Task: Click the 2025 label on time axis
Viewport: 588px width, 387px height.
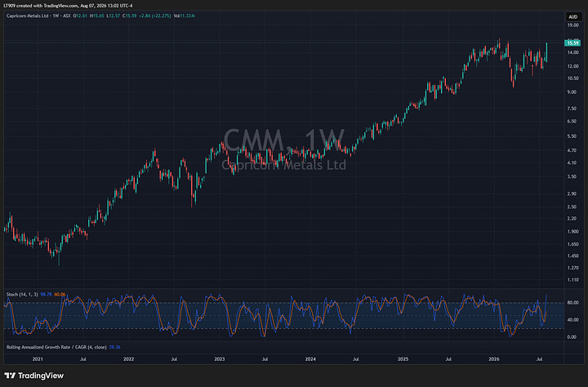Action: pos(403,359)
